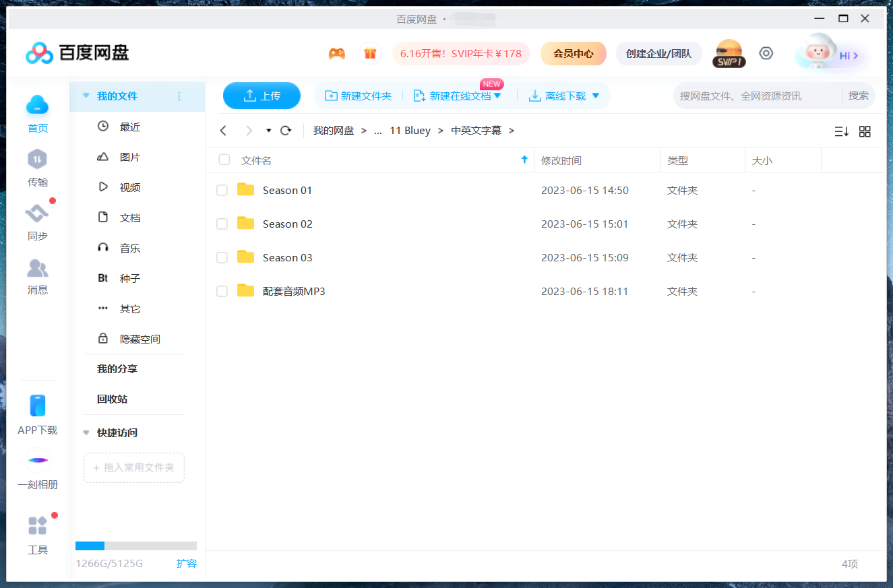Open settings via the gear icon
Viewport: 893px width, 588px height.
[x=766, y=53]
